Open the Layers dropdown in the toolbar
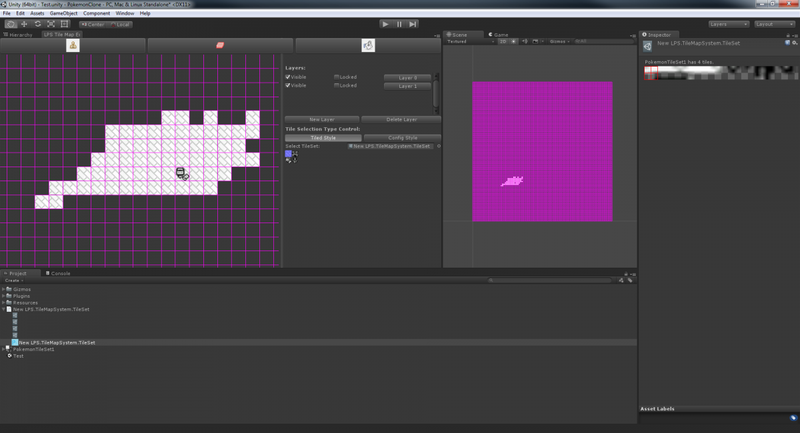 point(728,24)
